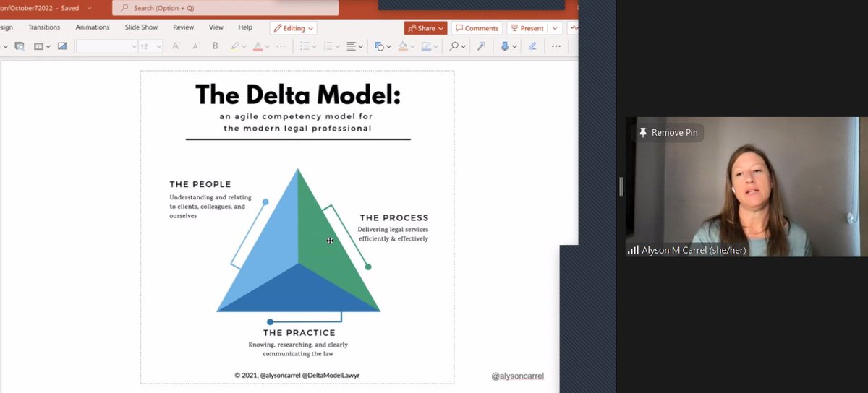This screenshot has height=393, width=868.
Task: Open the Help tab
Action: 245,27
